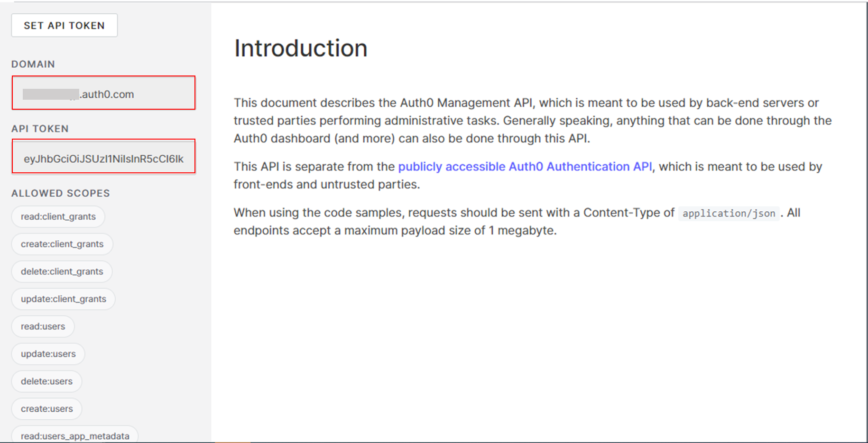This screenshot has width=868, height=443.
Task: Click the SET API TOKEN button
Action: (x=64, y=25)
